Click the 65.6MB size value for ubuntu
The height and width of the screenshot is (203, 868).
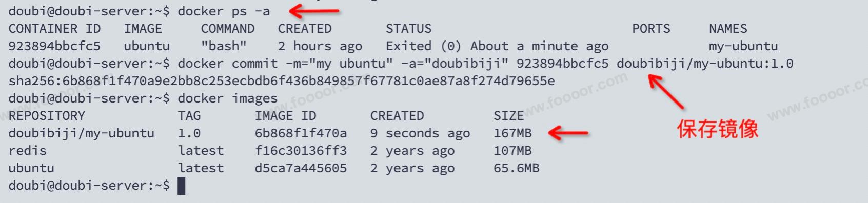[x=517, y=168]
